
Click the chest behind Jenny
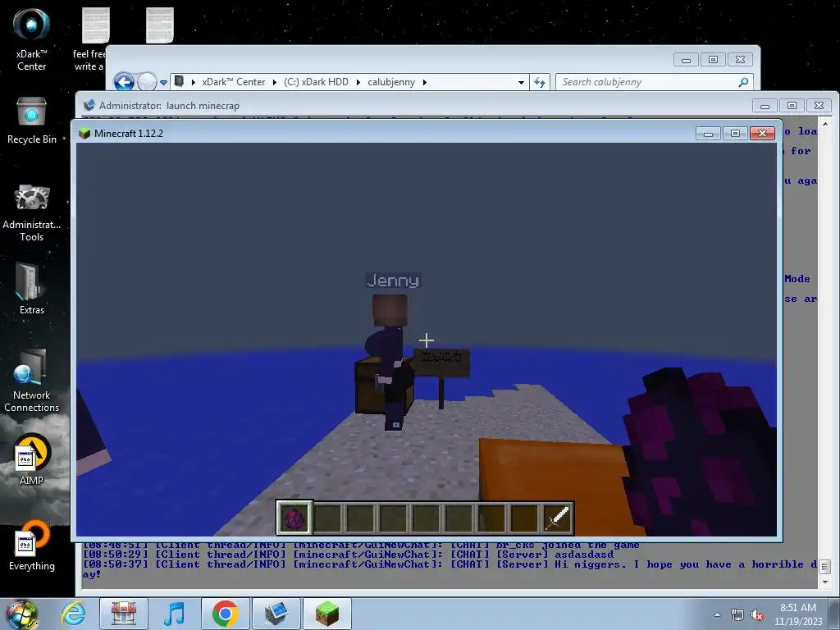(x=368, y=387)
